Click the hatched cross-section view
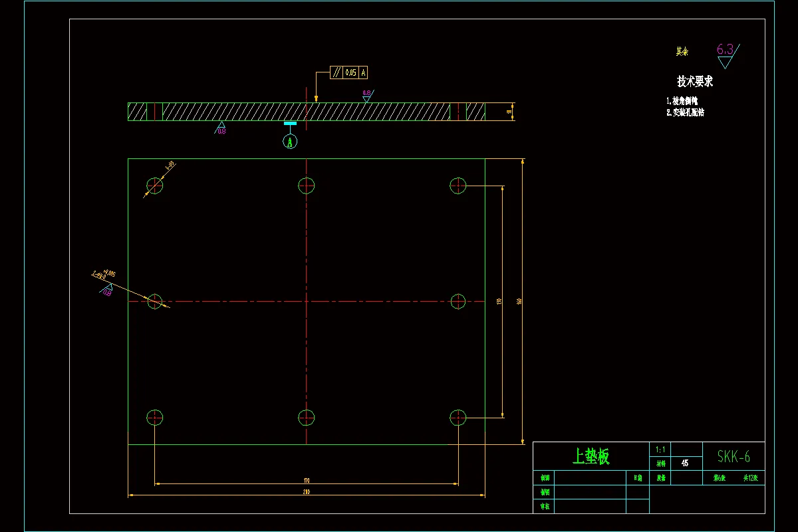Viewport: 798px width, 532px height. pos(307,112)
